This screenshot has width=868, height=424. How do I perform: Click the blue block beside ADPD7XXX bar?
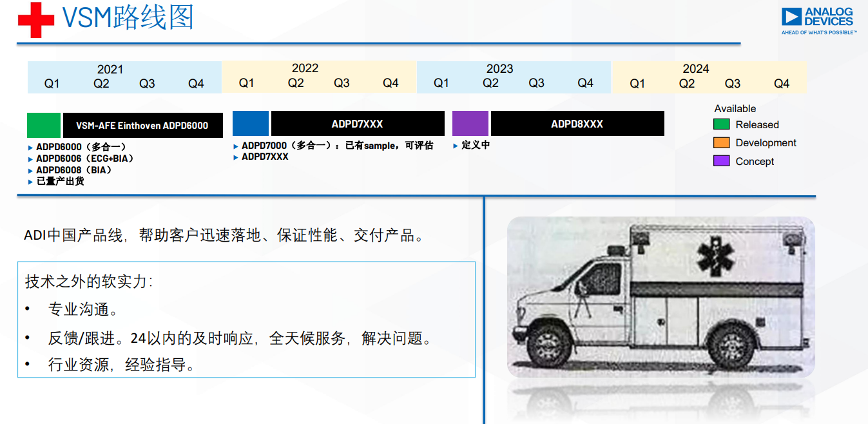tap(251, 123)
